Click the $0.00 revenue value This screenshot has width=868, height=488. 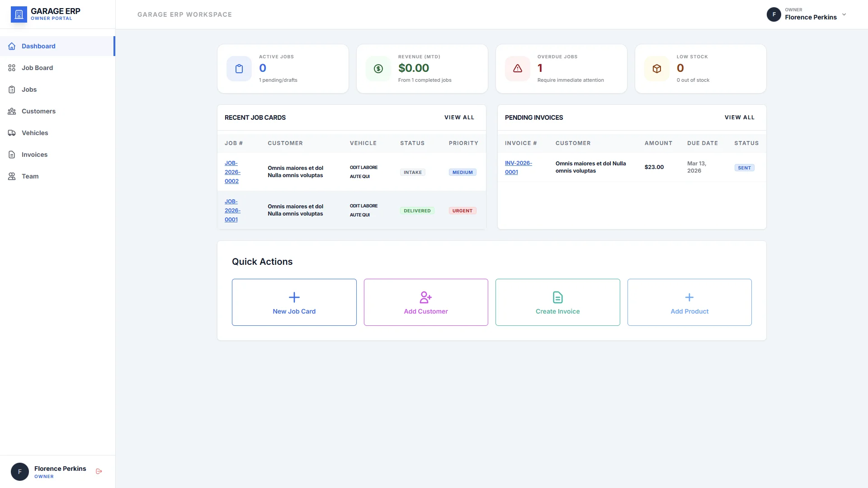click(414, 68)
